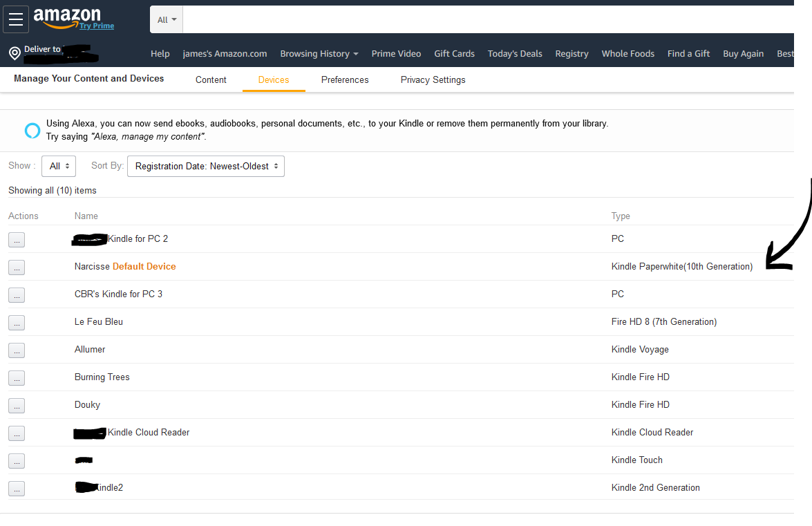Viewport: 812px width, 526px height.
Task: Open actions for CBR's Kindle for PC 3
Action: [17, 295]
